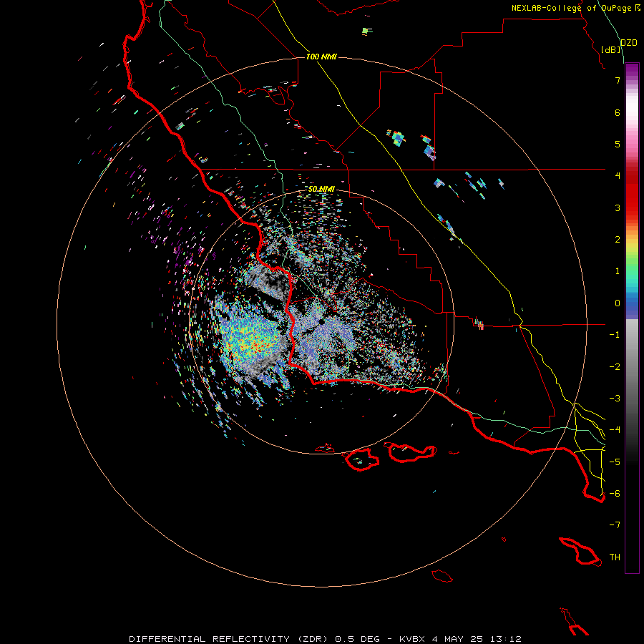Click the 4 value on the color scale
644x644 pixels.
coord(618,176)
